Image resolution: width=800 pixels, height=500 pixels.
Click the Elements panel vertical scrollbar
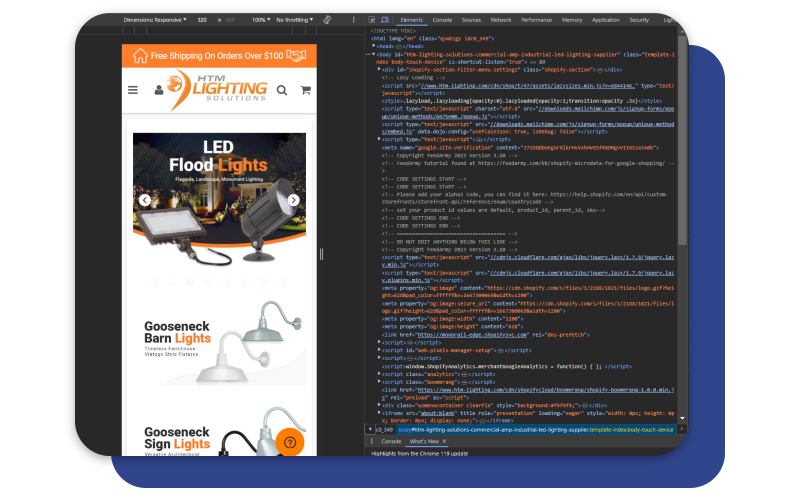[682, 138]
